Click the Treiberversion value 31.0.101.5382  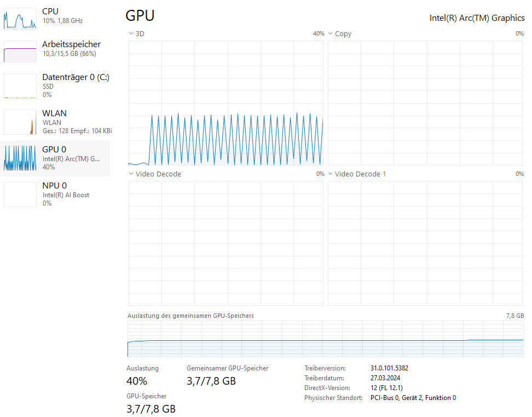point(389,368)
